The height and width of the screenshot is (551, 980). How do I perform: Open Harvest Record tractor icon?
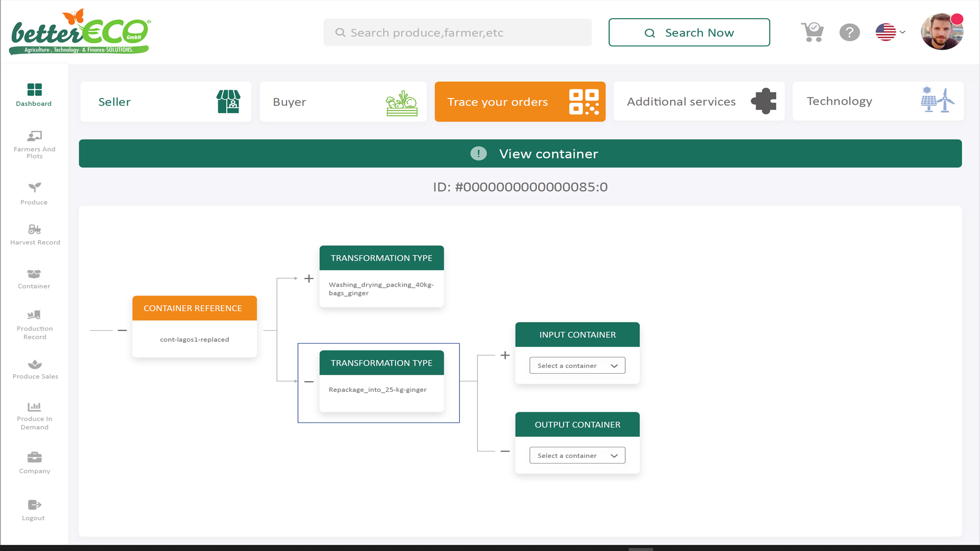pyautogui.click(x=34, y=229)
